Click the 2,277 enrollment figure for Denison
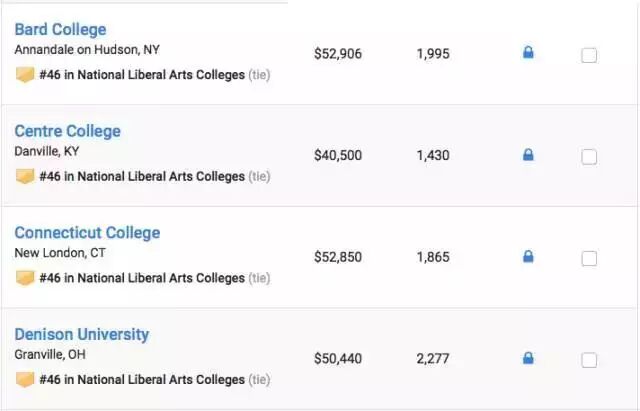Image resolution: width=640 pixels, height=411 pixels. [433, 358]
